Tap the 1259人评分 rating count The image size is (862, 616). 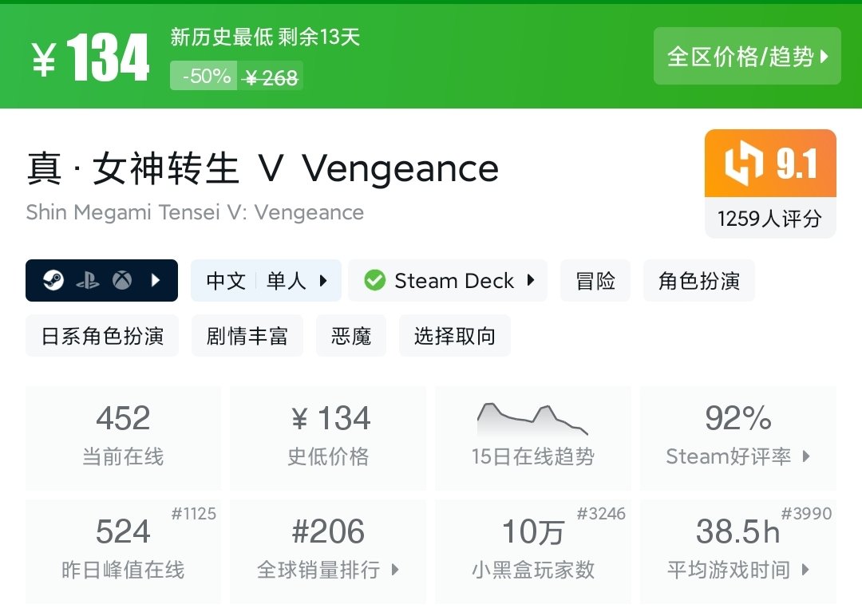769,219
